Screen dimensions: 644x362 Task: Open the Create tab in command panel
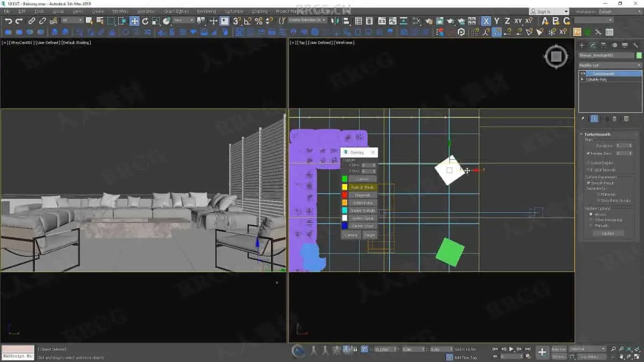[x=582, y=45]
